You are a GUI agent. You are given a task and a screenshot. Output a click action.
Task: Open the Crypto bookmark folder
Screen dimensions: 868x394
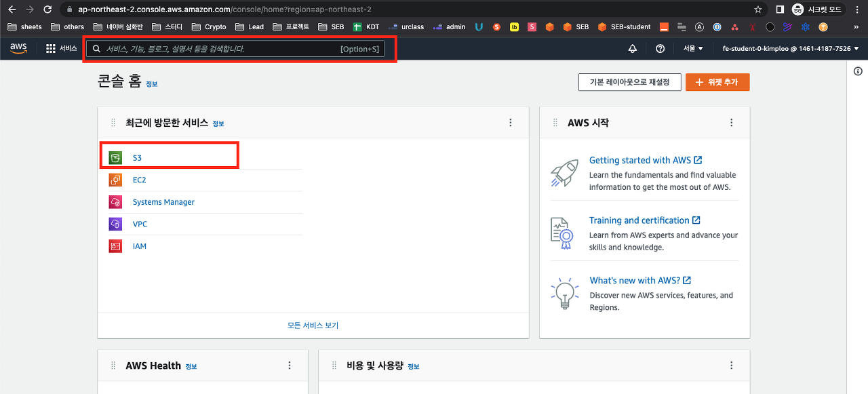(209, 27)
